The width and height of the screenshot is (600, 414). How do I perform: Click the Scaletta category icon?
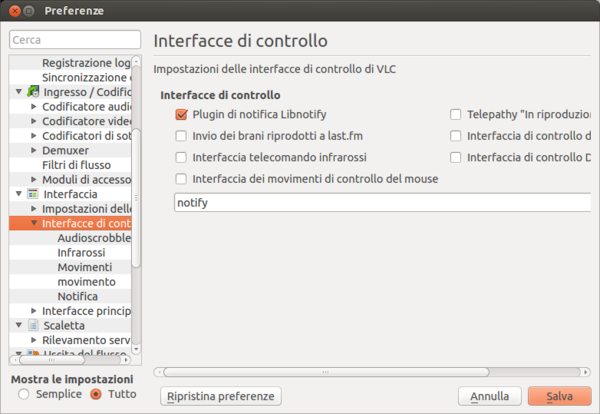(33, 325)
